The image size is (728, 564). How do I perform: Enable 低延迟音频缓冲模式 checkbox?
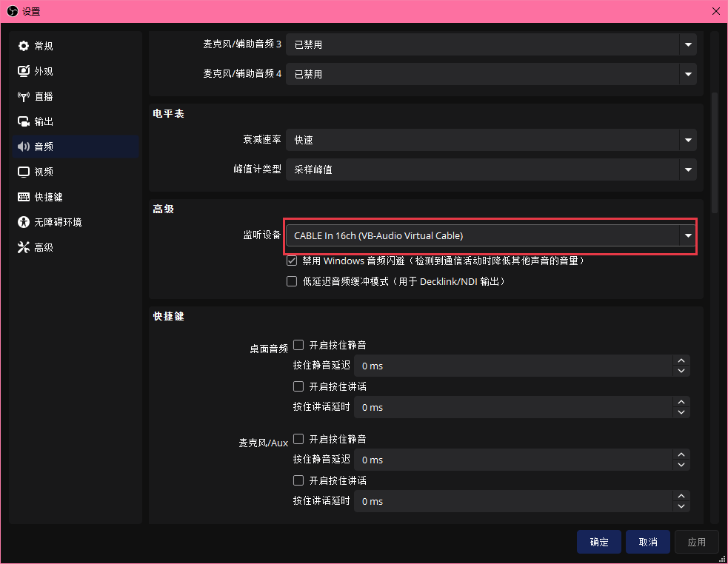pos(292,281)
